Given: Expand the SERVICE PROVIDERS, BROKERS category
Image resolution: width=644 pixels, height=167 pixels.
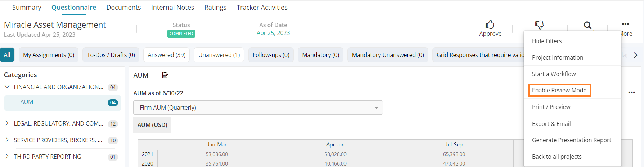Looking at the screenshot, I should coord(7,140).
